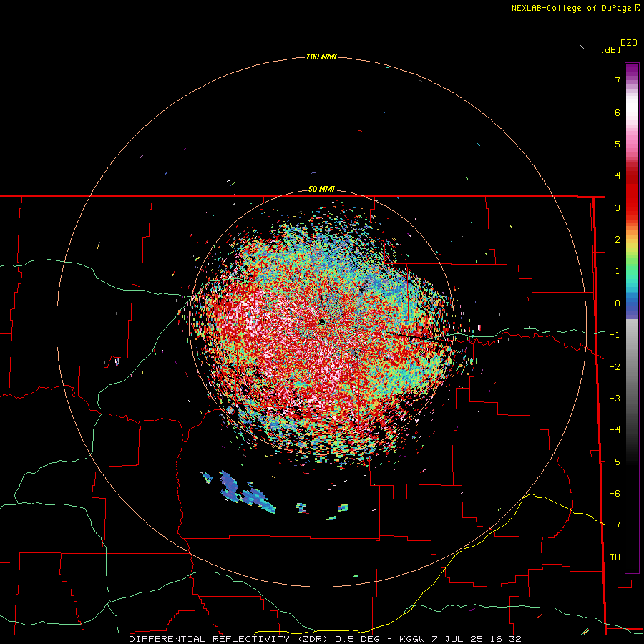Click the 1 value on the dB scale
Image resolution: width=644 pixels, height=644 pixels.
tap(618, 271)
